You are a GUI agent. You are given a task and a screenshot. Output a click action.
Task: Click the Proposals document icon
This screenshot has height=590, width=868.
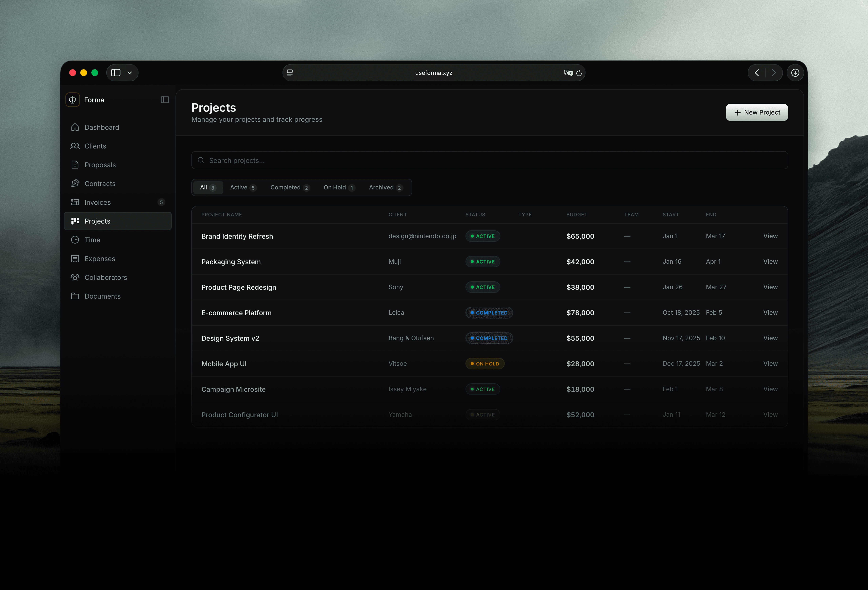[75, 165]
